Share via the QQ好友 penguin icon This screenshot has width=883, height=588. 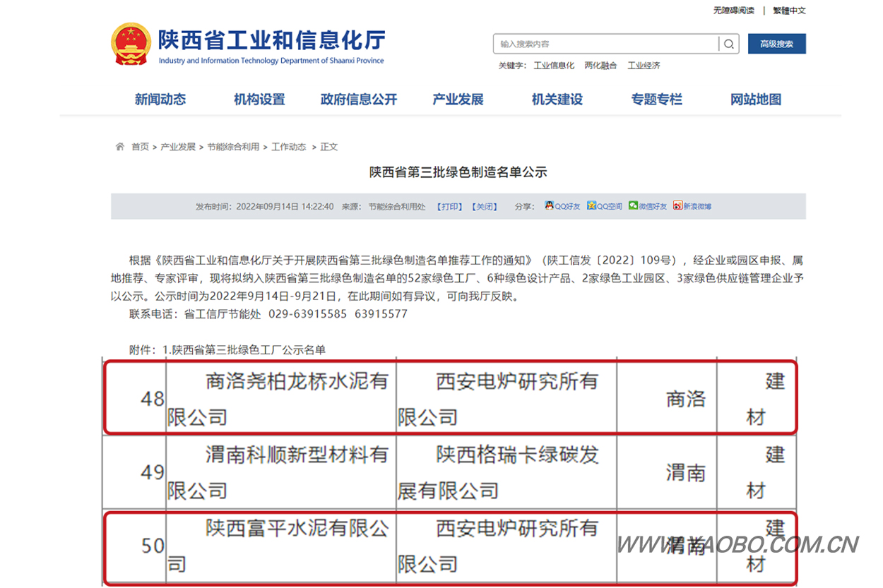tap(549, 206)
